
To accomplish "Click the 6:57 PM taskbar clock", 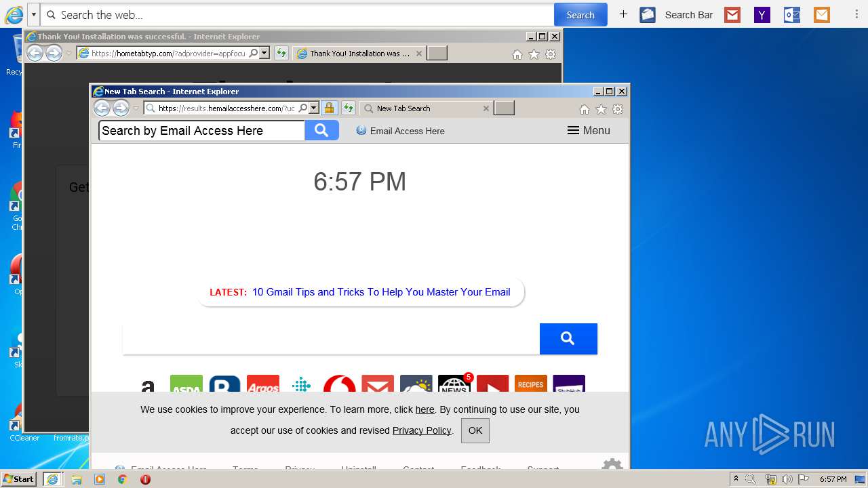I will pos(833,479).
